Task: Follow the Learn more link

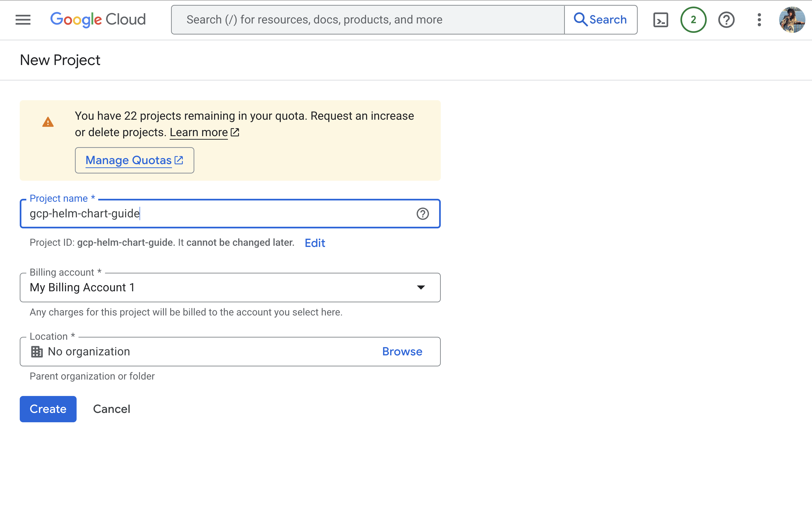Action: point(199,132)
